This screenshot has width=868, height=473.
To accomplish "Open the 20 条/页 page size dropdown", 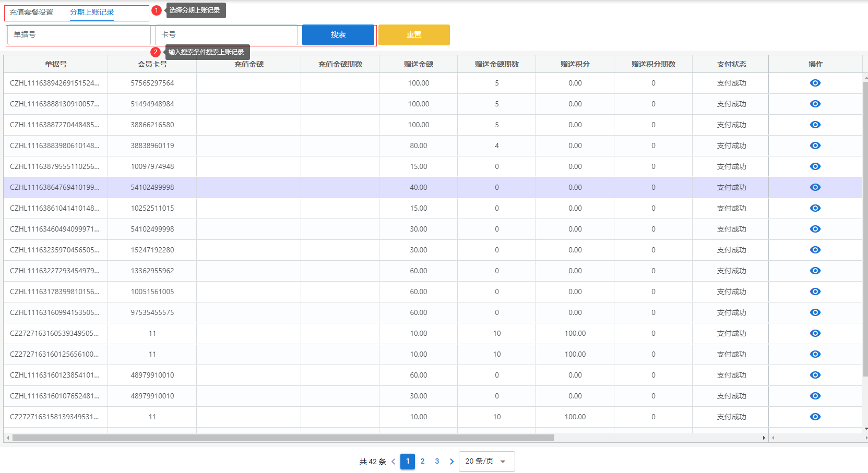I will pos(486,462).
